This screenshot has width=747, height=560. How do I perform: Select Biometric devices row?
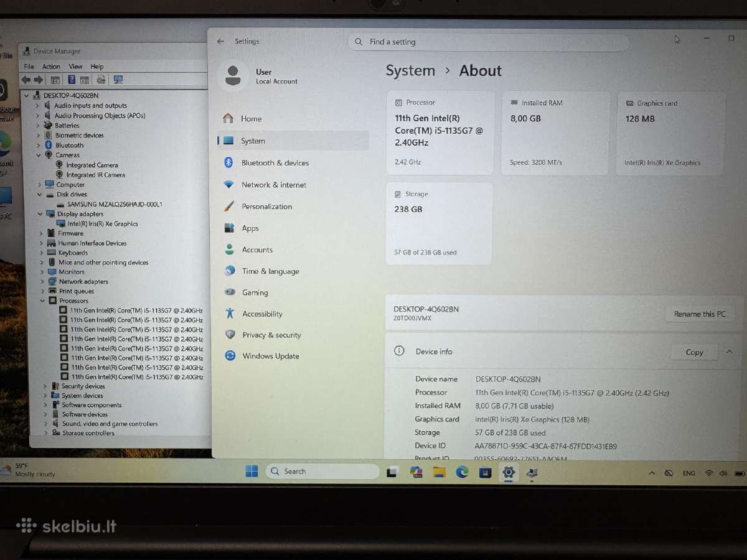pyautogui.click(x=79, y=136)
